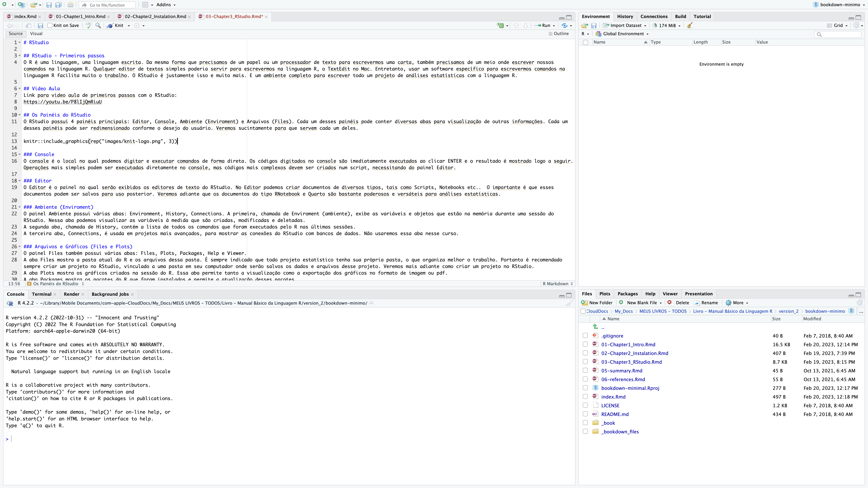Viewport: 868px width, 488px height.
Task: Save workspace icon in Environment pane
Action: 594,26
